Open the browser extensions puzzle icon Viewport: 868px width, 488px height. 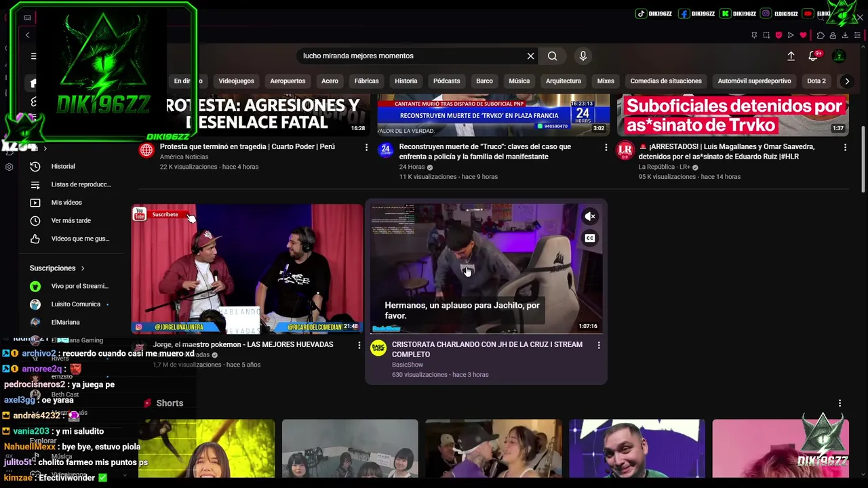821,35
